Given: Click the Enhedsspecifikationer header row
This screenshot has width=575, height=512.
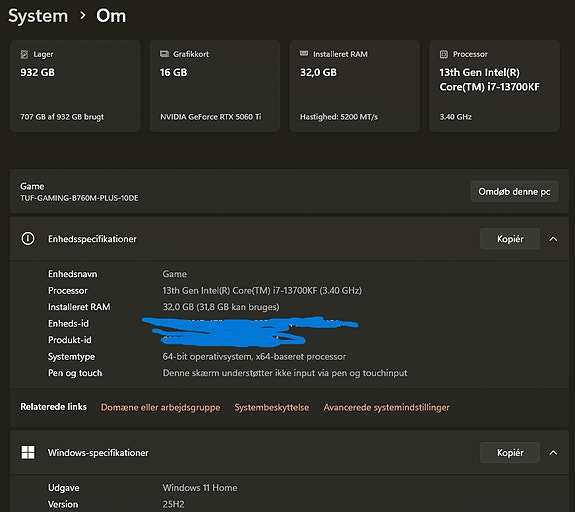Looking at the screenshot, I should point(289,239).
